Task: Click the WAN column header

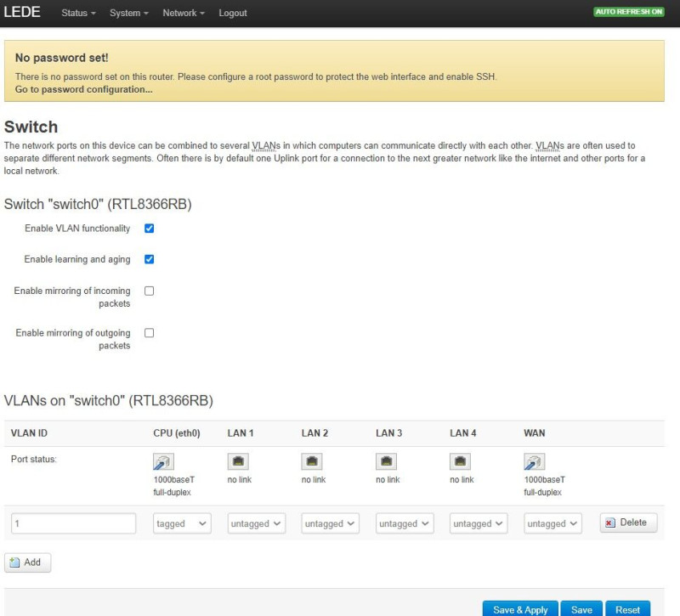Action: [x=535, y=433]
